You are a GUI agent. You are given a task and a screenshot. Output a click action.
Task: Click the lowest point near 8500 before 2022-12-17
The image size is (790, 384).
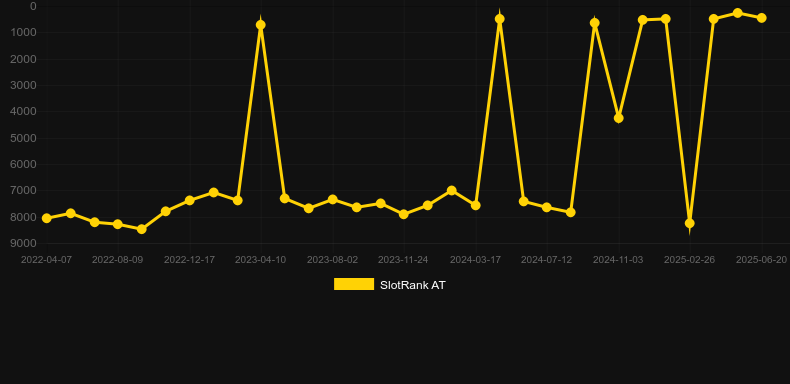(142, 229)
